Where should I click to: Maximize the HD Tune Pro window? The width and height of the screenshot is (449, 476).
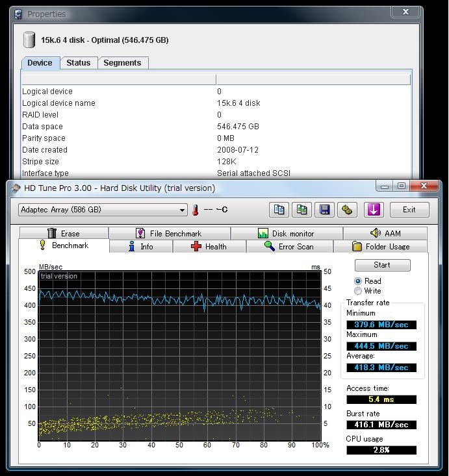pyautogui.click(x=402, y=186)
